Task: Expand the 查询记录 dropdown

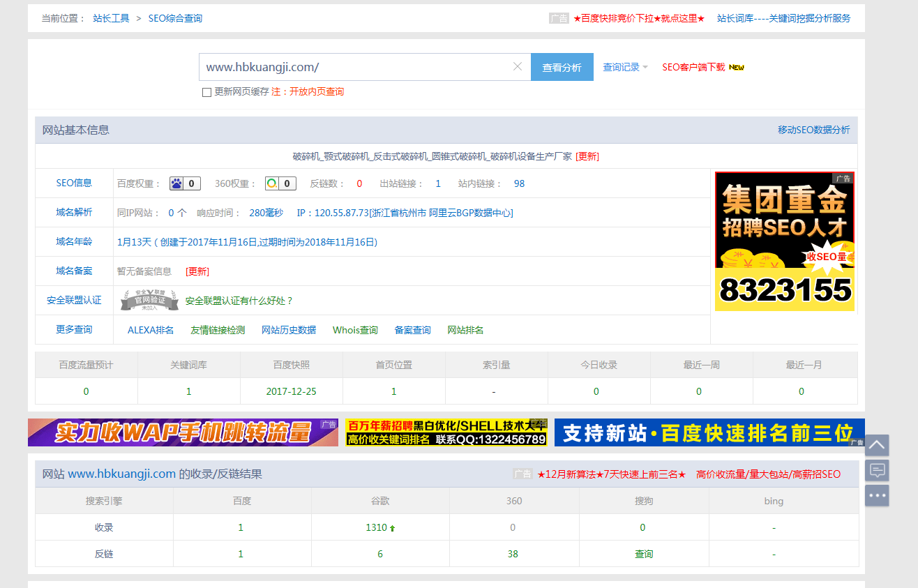Action: coord(625,67)
